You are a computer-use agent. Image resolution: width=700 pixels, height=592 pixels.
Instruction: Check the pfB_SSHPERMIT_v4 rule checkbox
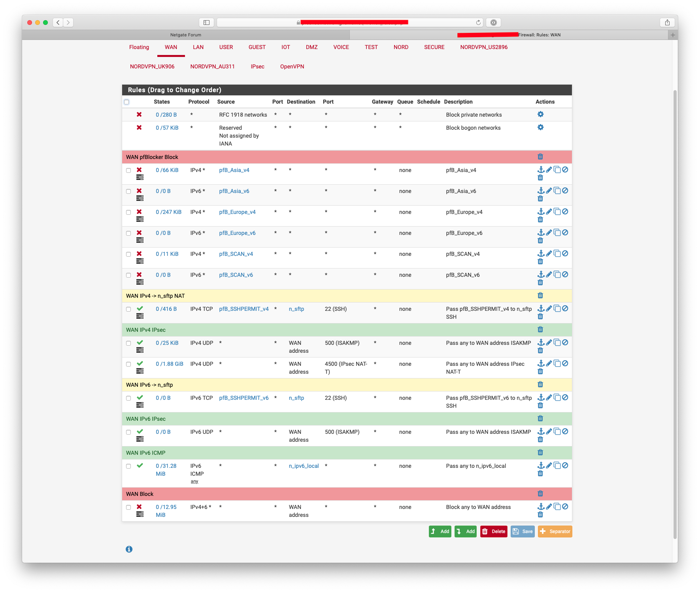click(128, 309)
